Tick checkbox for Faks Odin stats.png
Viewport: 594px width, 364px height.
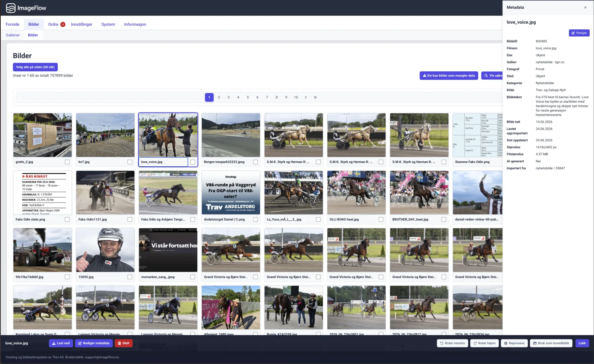coord(67,219)
